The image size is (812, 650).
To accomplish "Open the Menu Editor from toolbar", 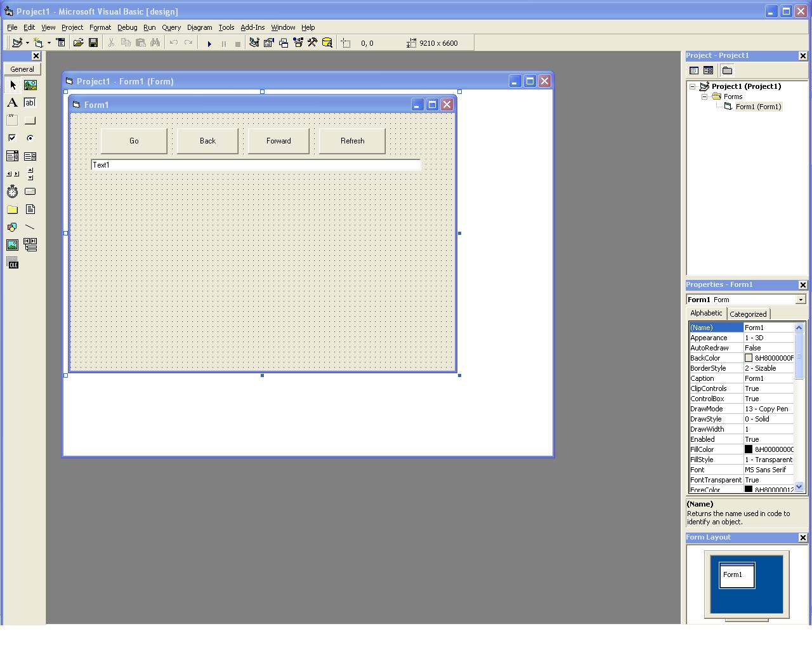I will (61, 43).
